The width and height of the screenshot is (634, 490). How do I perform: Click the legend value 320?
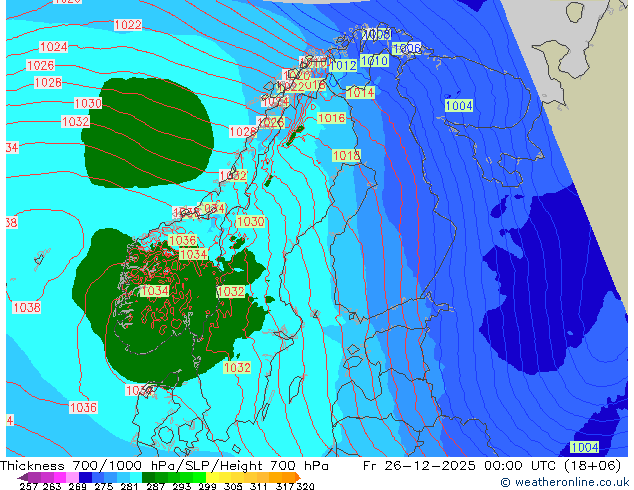pyautogui.click(x=306, y=486)
